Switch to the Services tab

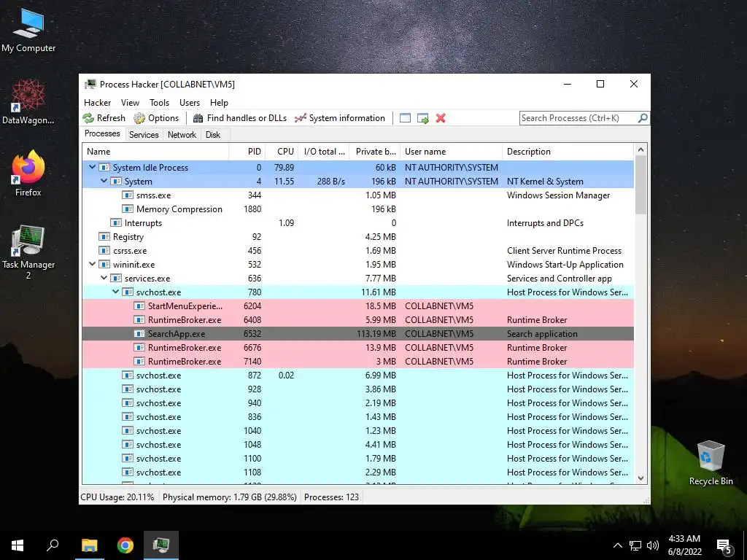point(144,135)
